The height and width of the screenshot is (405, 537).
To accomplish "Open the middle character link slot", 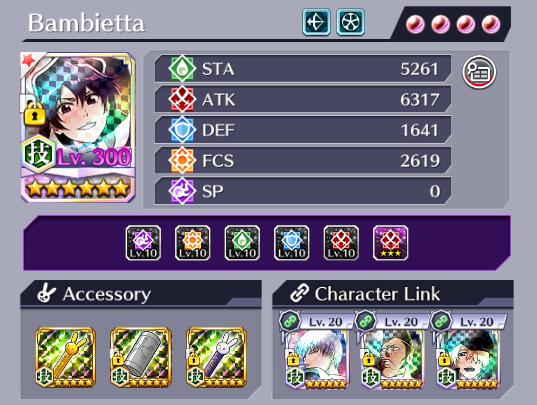I will [390, 350].
